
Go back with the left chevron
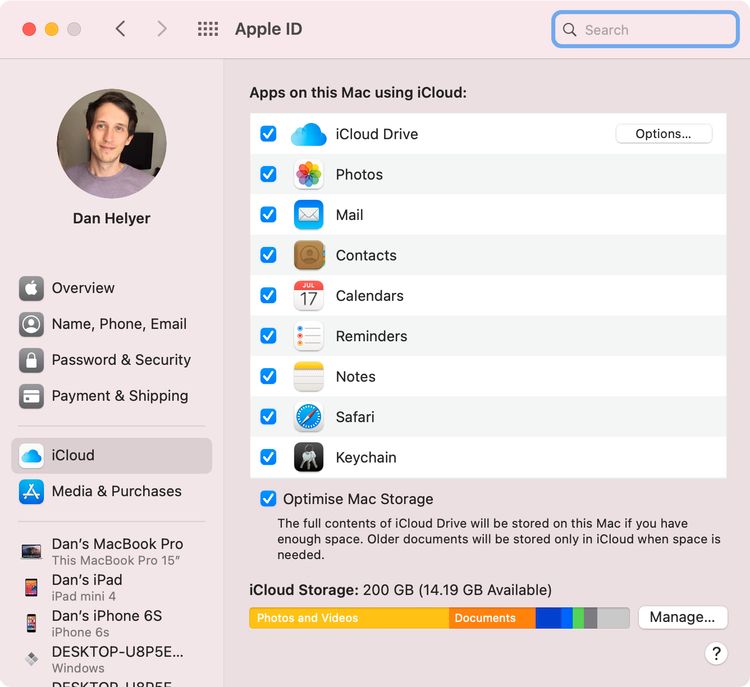tap(121, 29)
